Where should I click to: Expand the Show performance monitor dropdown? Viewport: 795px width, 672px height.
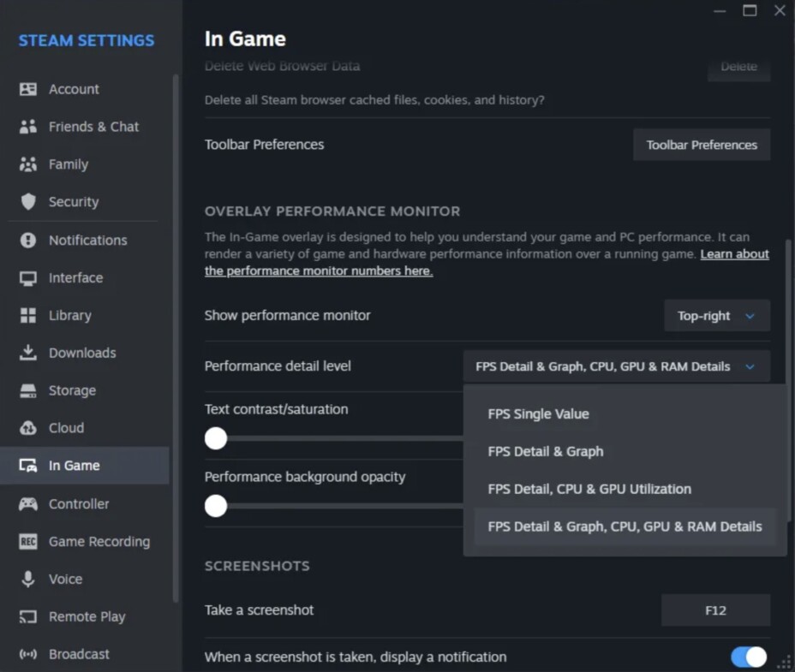pyautogui.click(x=717, y=316)
